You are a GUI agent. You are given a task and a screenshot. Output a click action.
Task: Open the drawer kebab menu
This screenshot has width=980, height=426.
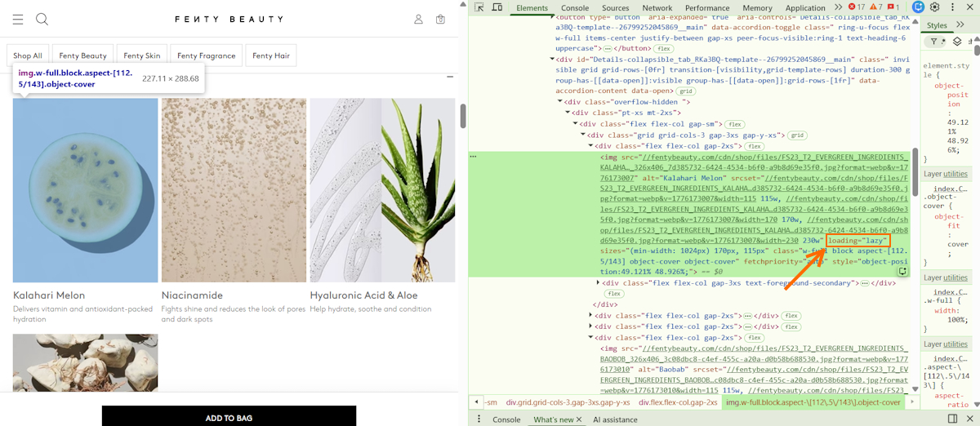coord(479,419)
